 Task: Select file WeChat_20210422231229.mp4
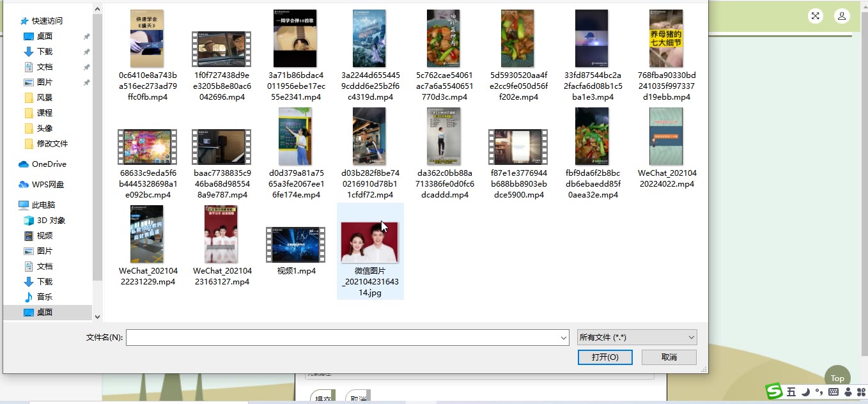[x=147, y=245]
